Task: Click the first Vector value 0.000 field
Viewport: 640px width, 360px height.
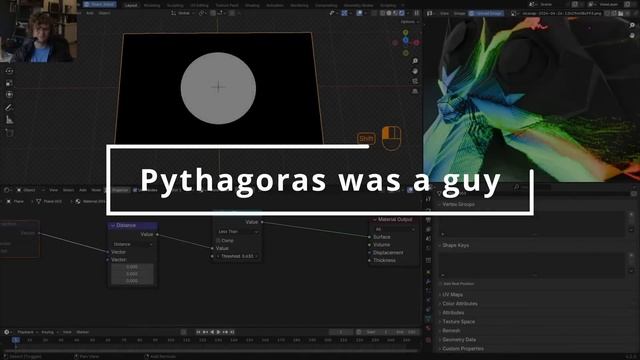Action: click(x=132, y=267)
